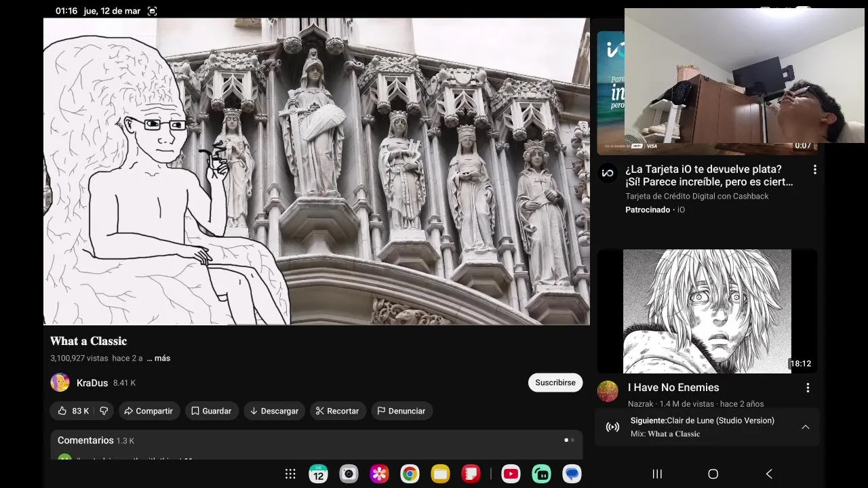Subscribe with the Suscribirse button
Screen dimensions: 868x488
555,382
